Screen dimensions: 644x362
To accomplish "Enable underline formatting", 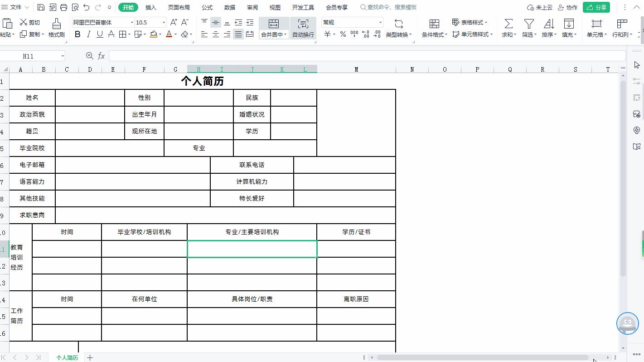I will coord(99,34).
